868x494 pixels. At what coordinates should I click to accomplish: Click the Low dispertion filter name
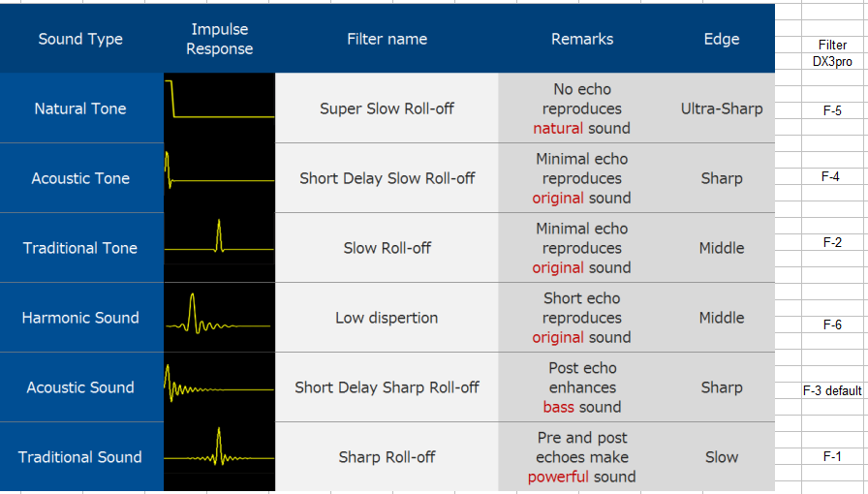(387, 318)
